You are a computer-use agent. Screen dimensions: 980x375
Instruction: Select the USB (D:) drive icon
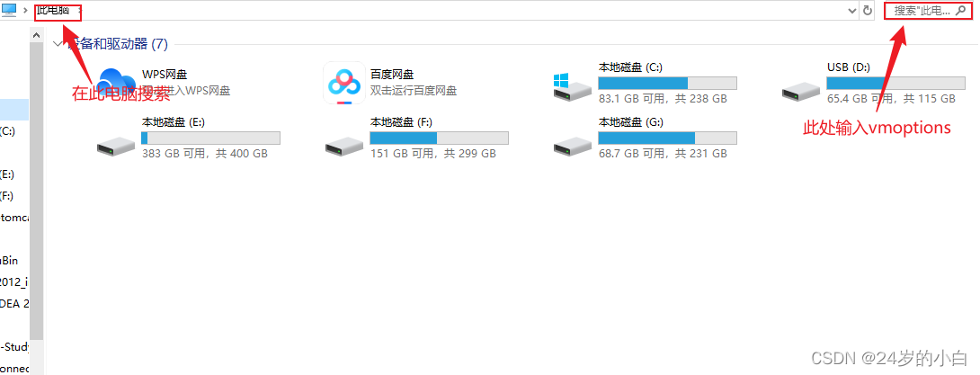click(800, 91)
